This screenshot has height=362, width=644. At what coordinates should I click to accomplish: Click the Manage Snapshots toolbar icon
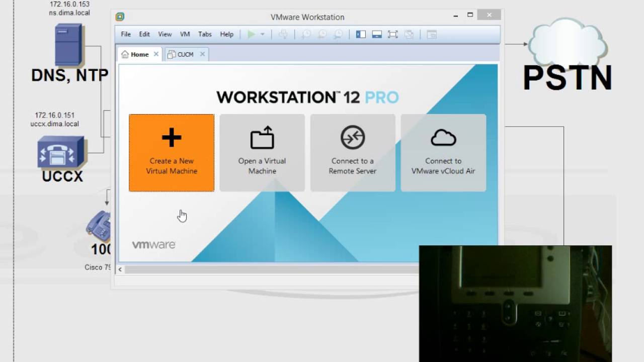click(339, 34)
